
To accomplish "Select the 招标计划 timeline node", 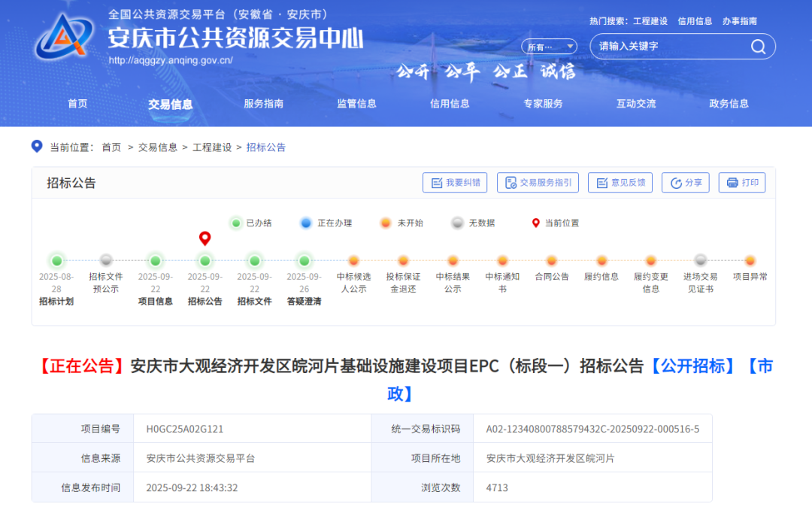I will (56, 262).
